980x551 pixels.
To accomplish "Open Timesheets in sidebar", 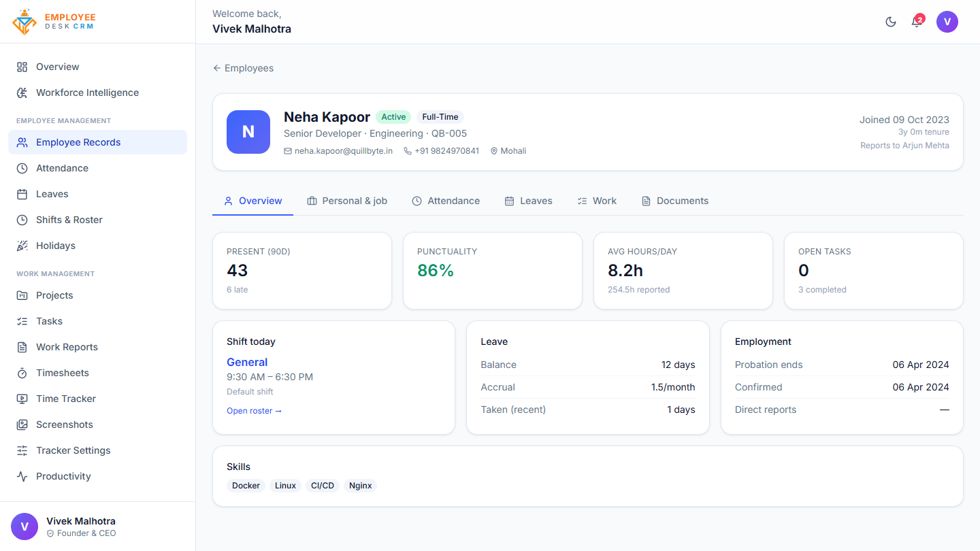I will (x=97, y=373).
